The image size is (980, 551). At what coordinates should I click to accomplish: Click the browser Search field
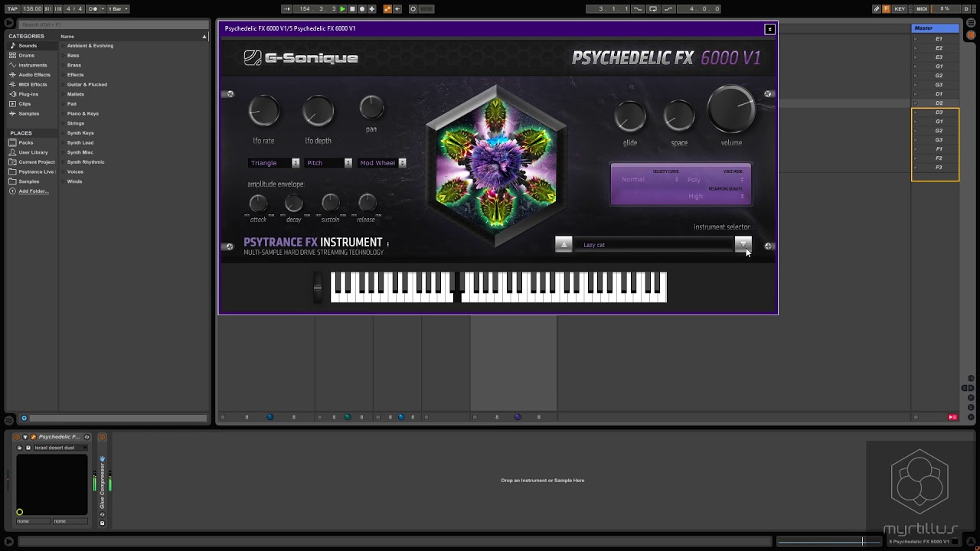113,24
